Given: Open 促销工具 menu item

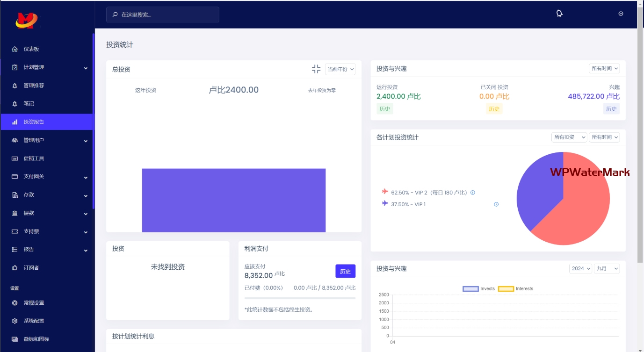Looking at the screenshot, I should pyautogui.click(x=34, y=158).
